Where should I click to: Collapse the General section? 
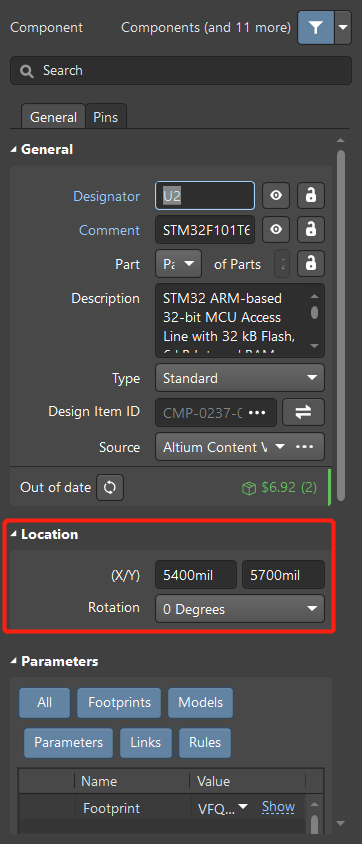[13, 150]
